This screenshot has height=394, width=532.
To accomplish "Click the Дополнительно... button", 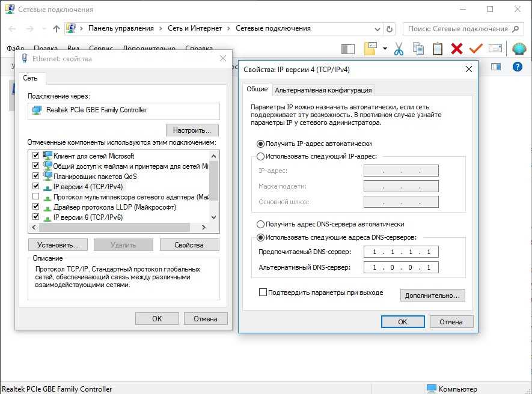I will pyautogui.click(x=432, y=295).
